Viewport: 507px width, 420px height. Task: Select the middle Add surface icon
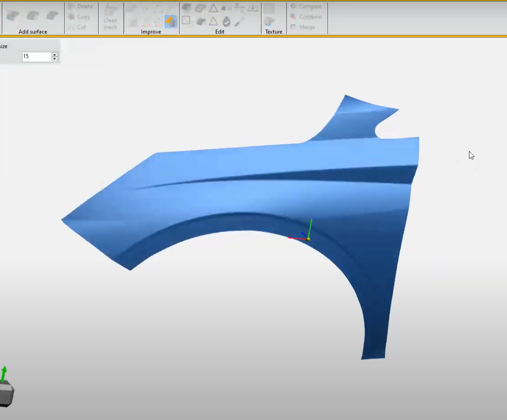point(33,16)
